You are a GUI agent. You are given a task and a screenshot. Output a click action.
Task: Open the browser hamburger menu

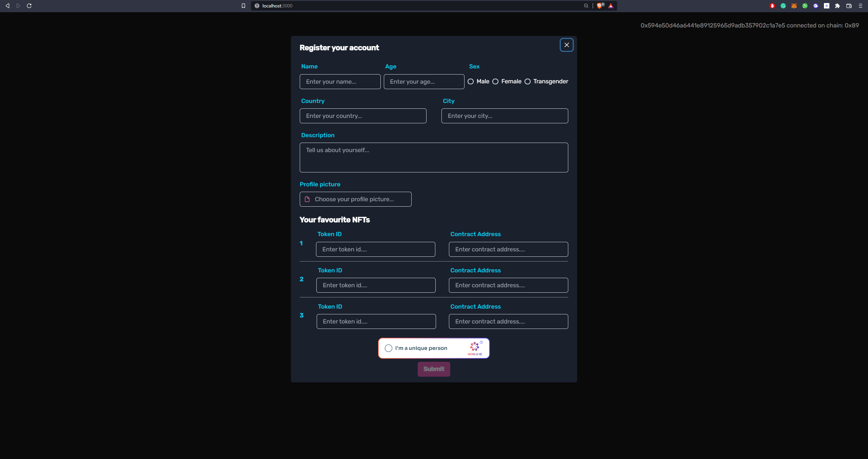pos(861,6)
